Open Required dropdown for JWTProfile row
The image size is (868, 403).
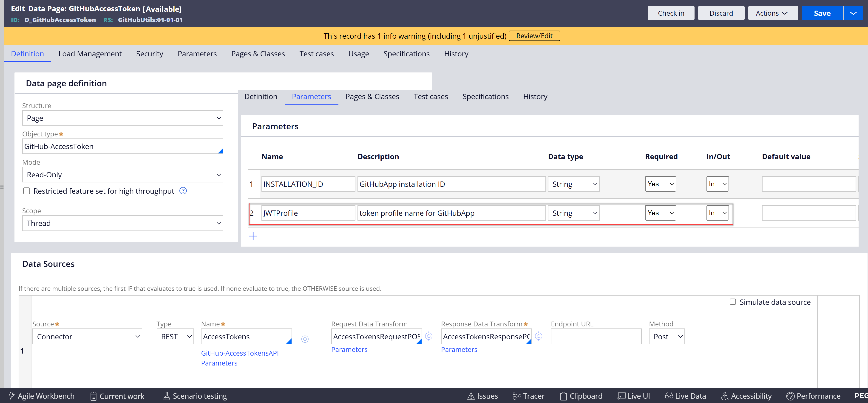coord(661,213)
